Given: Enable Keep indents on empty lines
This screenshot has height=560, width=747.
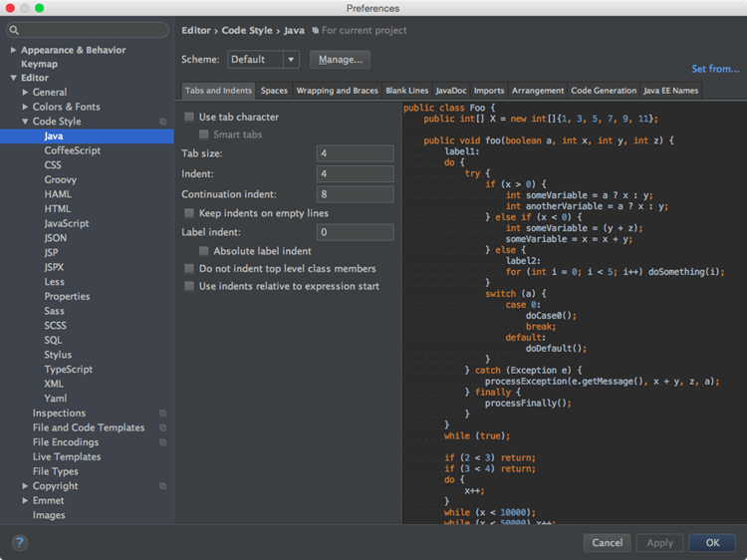Looking at the screenshot, I should (x=189, y=213).
